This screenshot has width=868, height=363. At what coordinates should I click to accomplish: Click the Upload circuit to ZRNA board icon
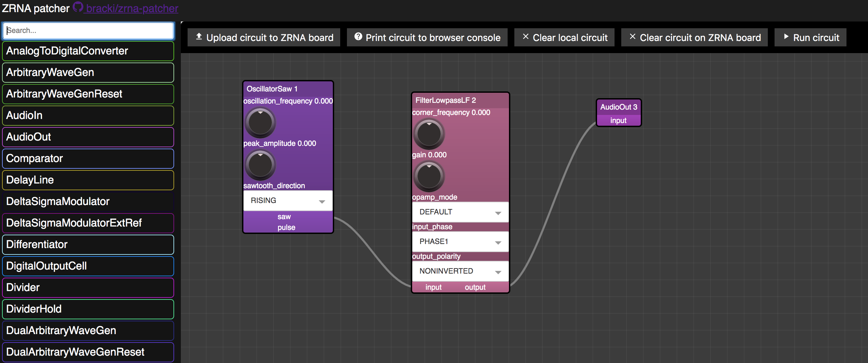coord(199,37)
